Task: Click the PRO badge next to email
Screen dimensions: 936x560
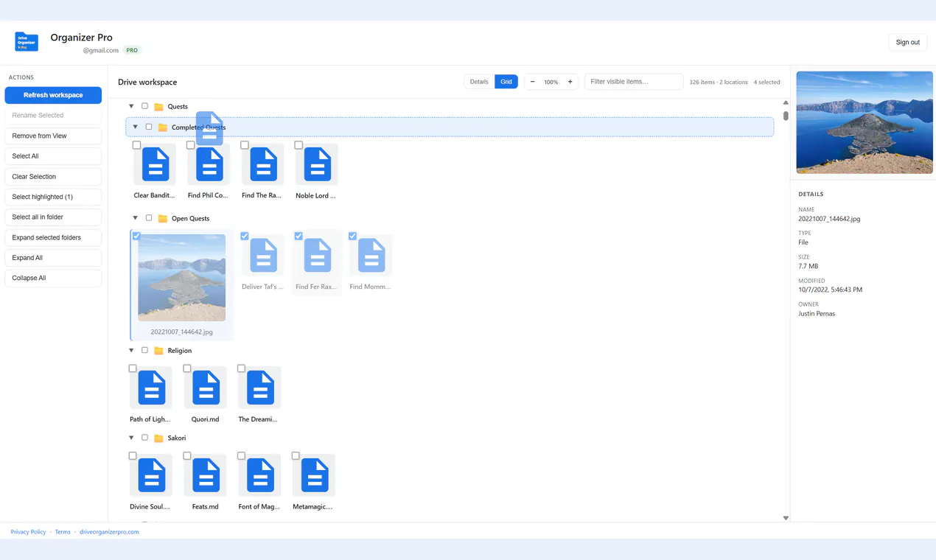Action: [132, 50]
